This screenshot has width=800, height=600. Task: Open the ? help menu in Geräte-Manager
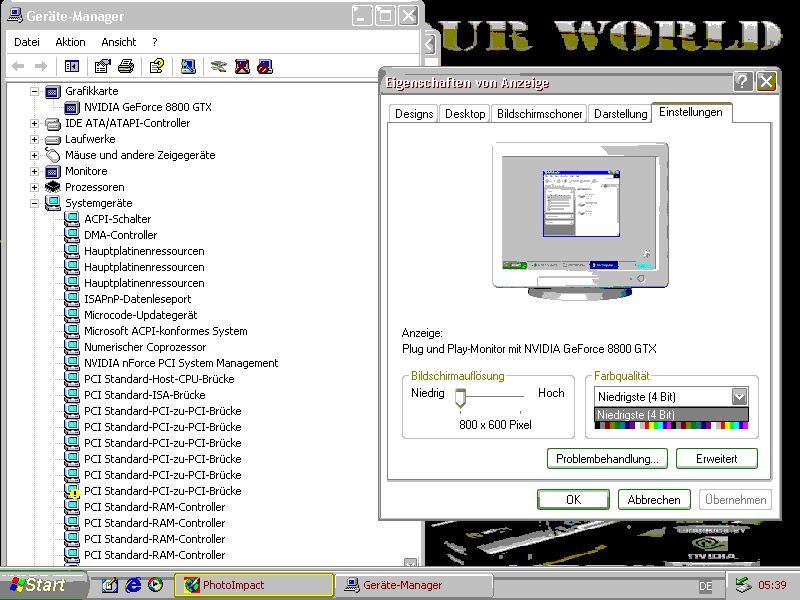[x=155, y=42]
